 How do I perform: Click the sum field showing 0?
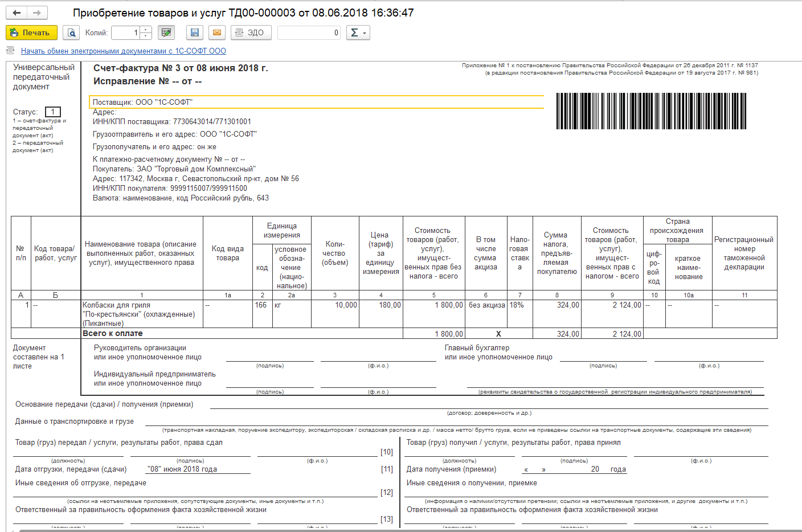pos(309,32)
